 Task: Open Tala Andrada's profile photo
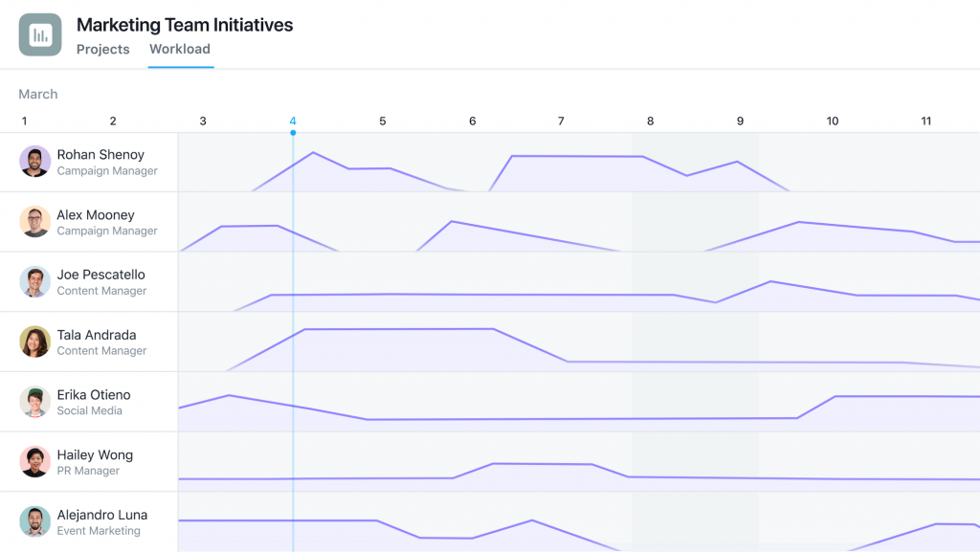34,342
